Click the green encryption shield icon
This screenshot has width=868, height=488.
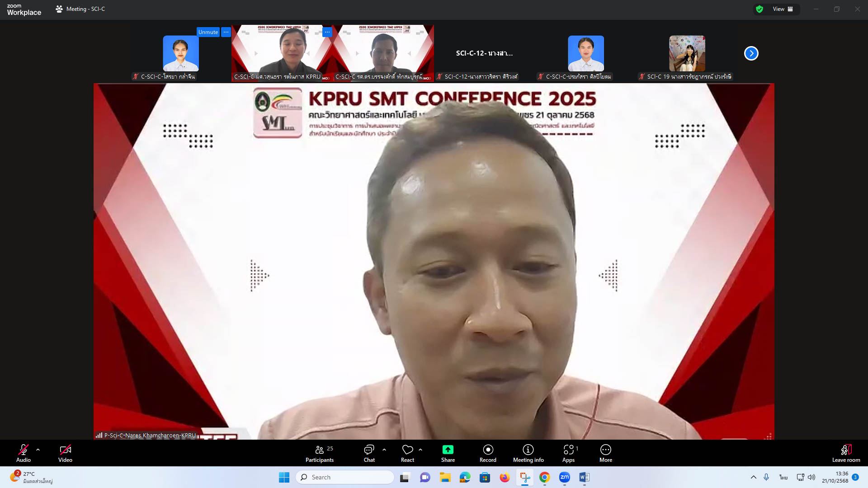pyautogui.click(x=759, y=9)
